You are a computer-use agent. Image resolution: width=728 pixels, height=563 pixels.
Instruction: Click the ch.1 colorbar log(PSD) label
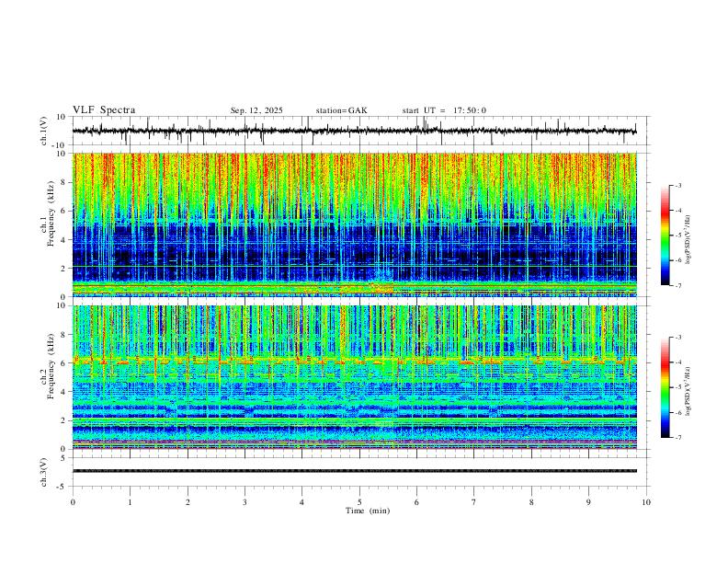(x=688, y=240)
